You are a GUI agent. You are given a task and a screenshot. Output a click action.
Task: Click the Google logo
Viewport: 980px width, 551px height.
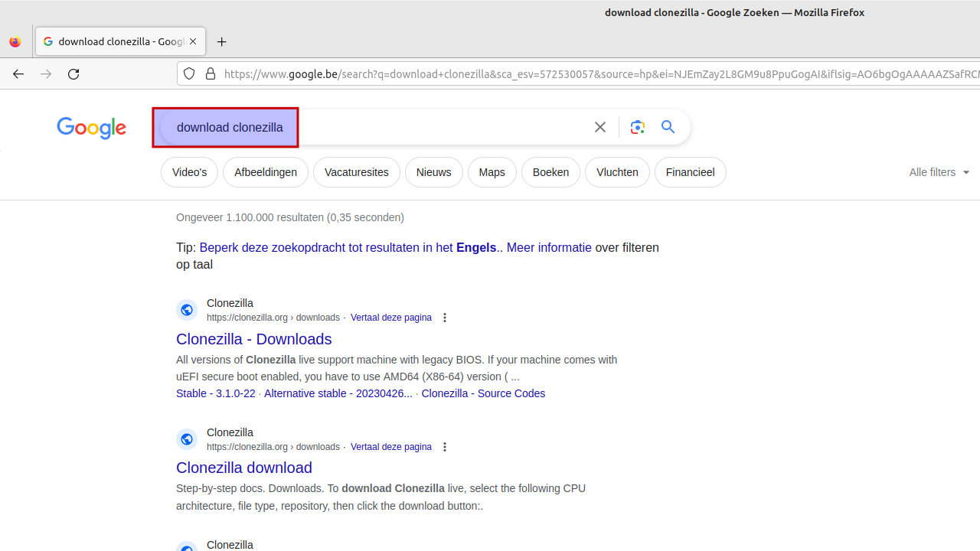tap(92, 128)
